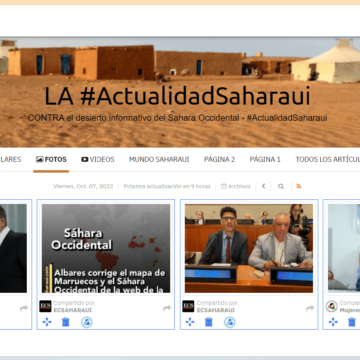Delete the Albares map card with trash icon

pos(66,322)
